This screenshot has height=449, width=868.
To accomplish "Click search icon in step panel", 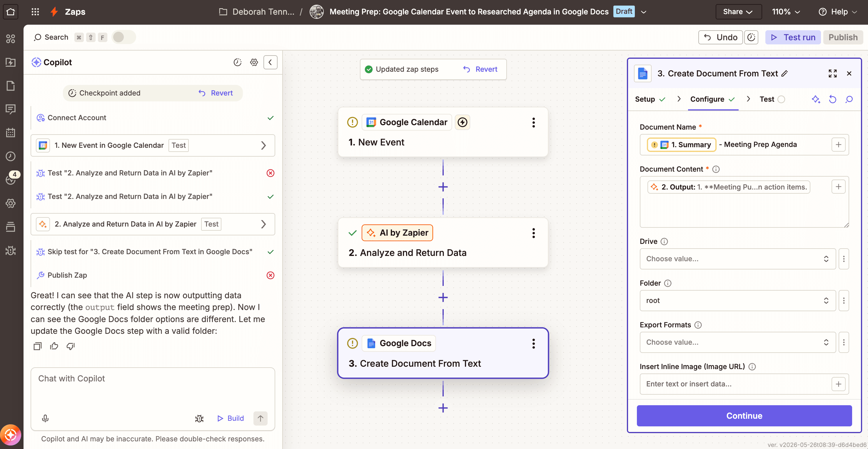I will pyautogui.click(x=849, y=99).
